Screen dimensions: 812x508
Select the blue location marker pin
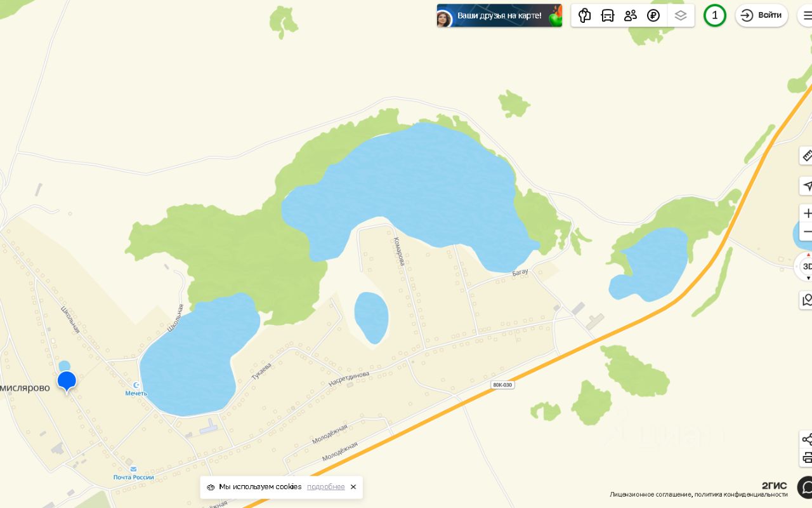click(x=67, y=382)
